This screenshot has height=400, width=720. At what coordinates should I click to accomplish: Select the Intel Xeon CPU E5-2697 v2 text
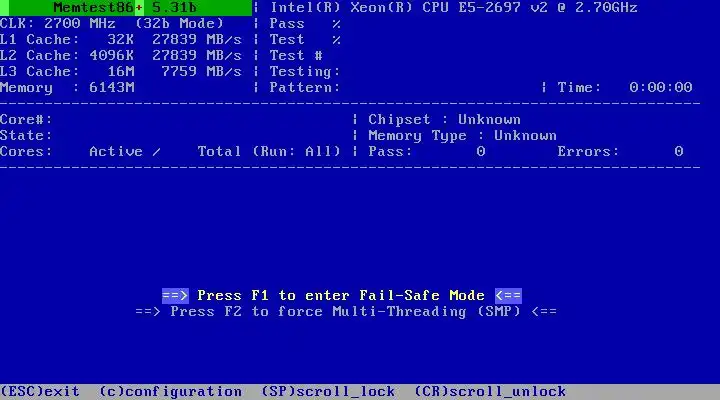[453, 8]
